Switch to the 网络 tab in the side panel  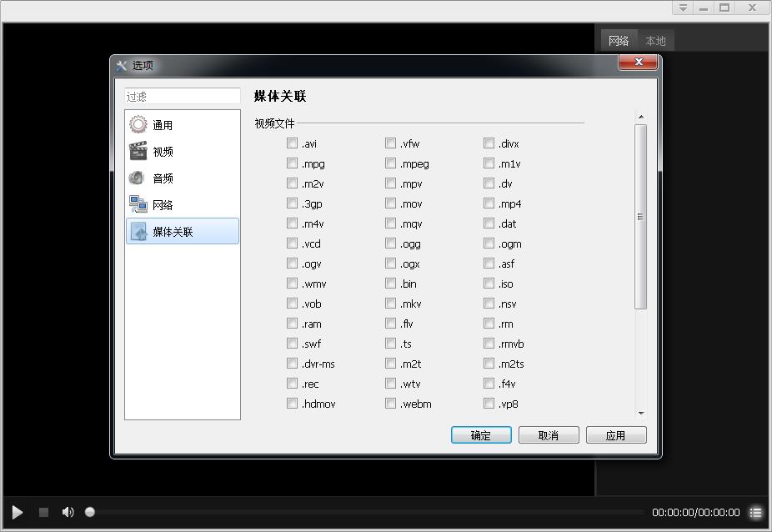coord(619,40)
